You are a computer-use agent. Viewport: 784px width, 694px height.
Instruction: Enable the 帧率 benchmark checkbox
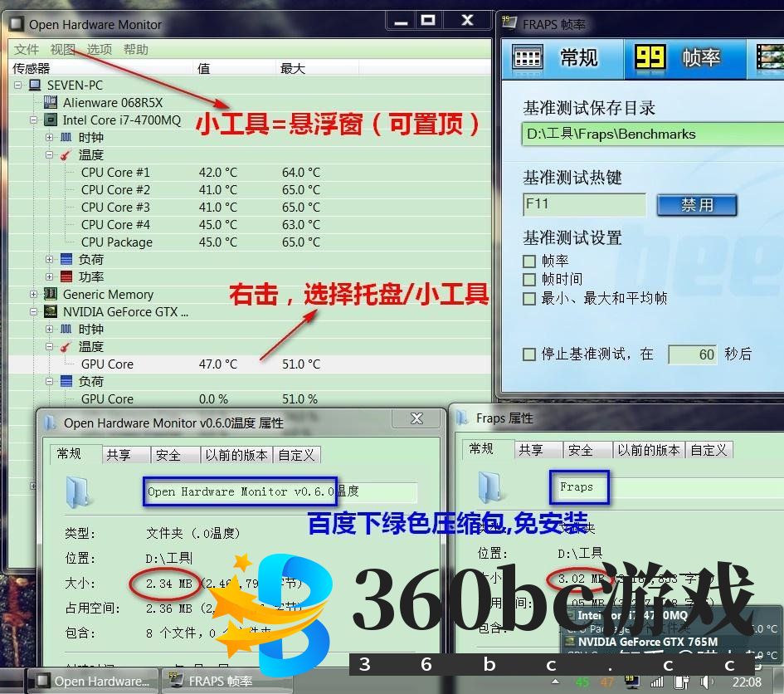pyautogui.click(x=529, y=261)
